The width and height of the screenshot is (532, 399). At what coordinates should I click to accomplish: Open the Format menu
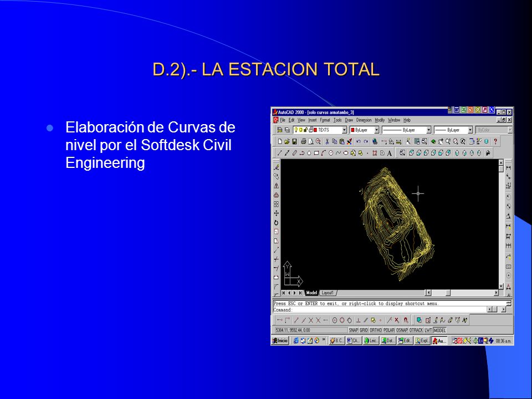click(325, 120)
